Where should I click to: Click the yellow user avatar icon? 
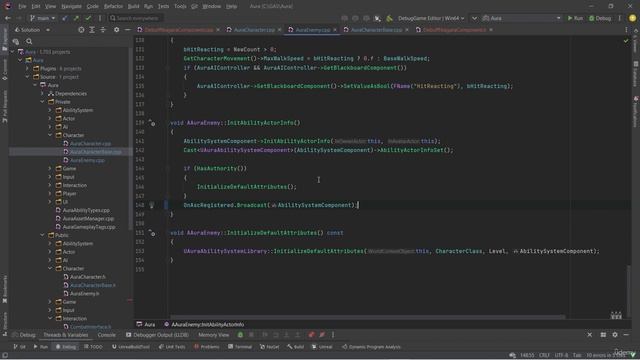coord(632,18)
